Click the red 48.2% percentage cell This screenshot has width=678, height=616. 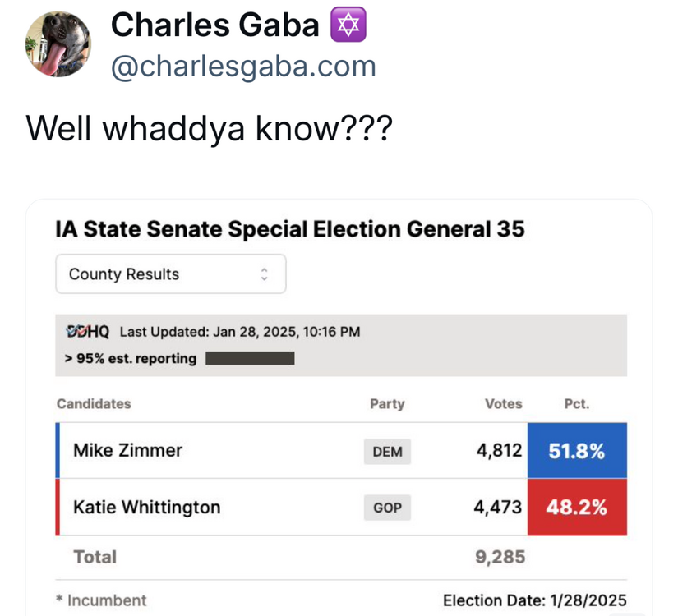click(x=577, y=507)
